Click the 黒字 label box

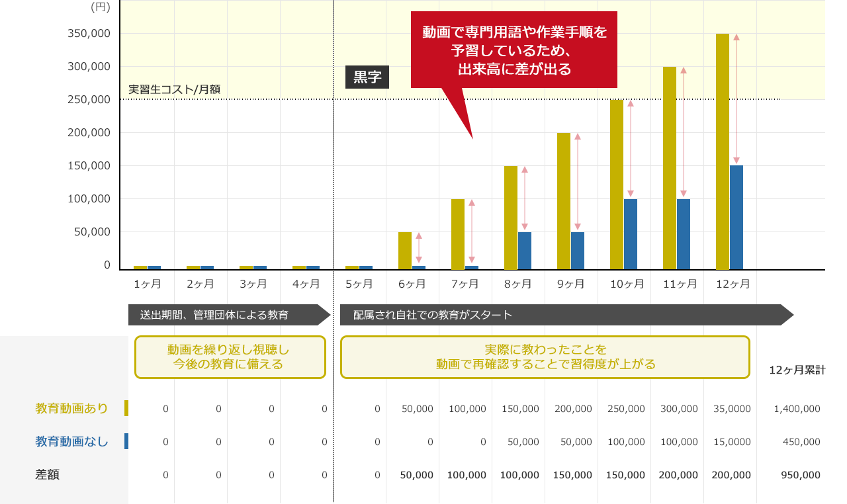[367, 77]
